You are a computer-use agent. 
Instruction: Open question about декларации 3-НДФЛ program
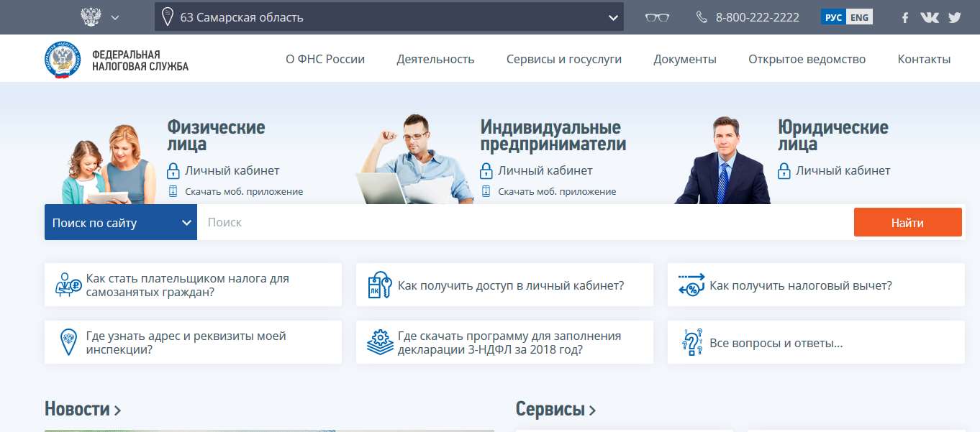[x=509, y=343]
